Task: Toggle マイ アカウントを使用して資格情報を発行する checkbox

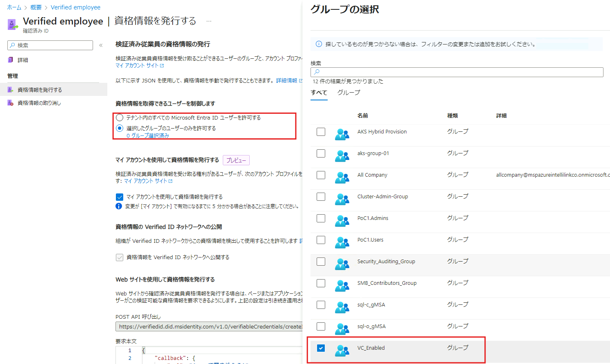Action: coord(120,197)
